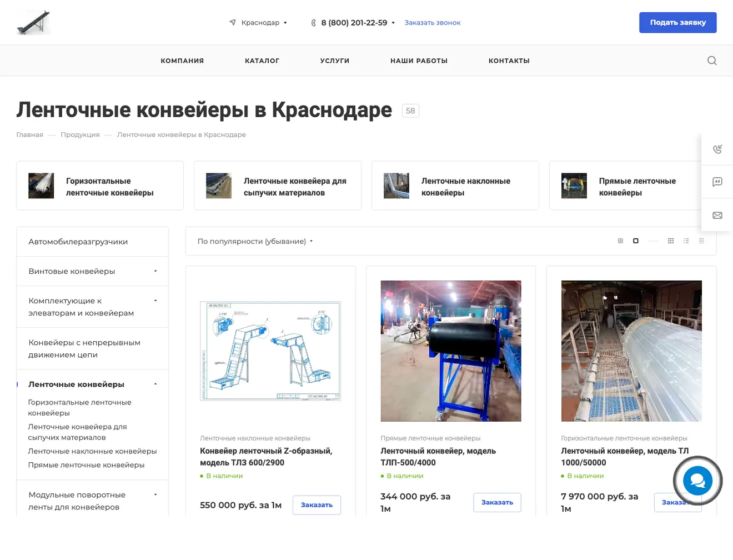Screen dimensions: 733x560
Task: Select sidebar sub-item Горизонтальные ленточные конвейеры
Action: pos(80,407)
